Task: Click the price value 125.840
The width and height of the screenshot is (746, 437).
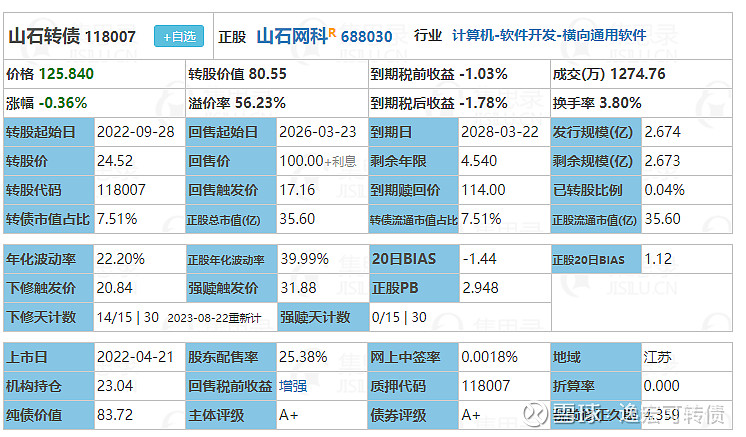Action: (x=66, y=74)
